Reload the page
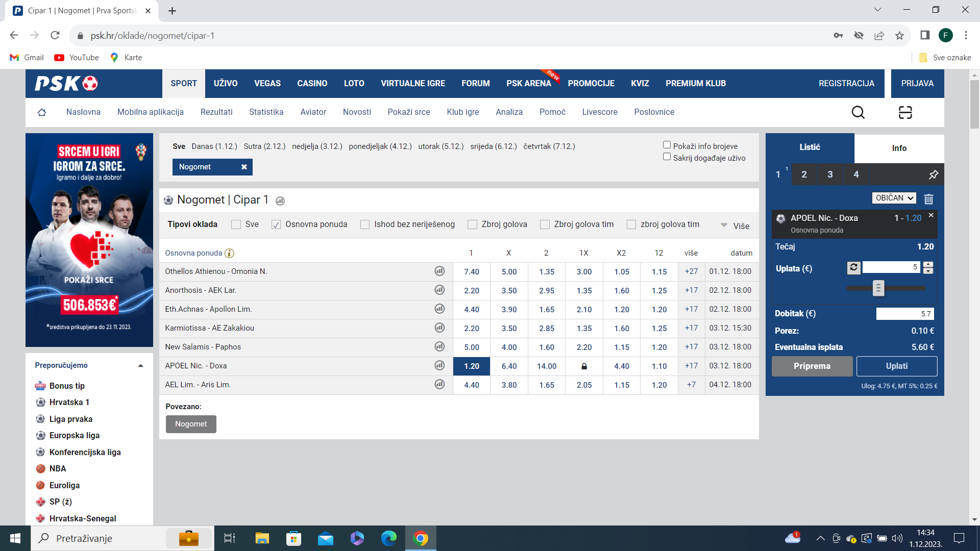The height and width of the screenshot is (551, 980). (55, 35)
